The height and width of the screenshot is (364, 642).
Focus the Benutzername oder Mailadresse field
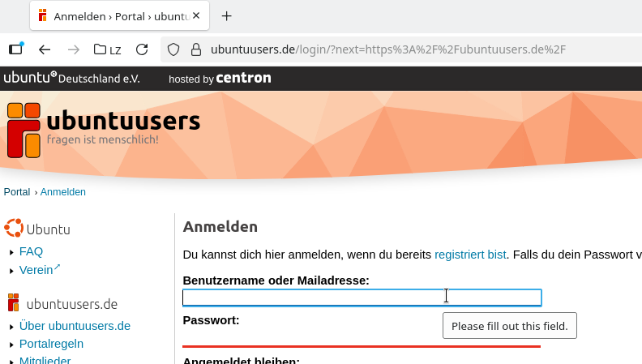(x=362, y=298)
